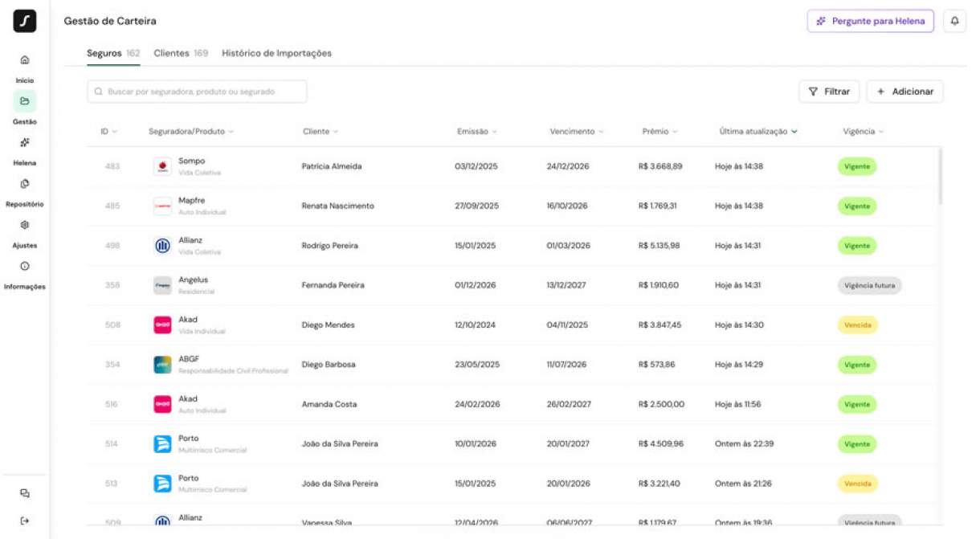Open Helena assistant sparkle icon
Image resolution: width=980 pixels, height=539 pixels.
(x=24, y=143)
